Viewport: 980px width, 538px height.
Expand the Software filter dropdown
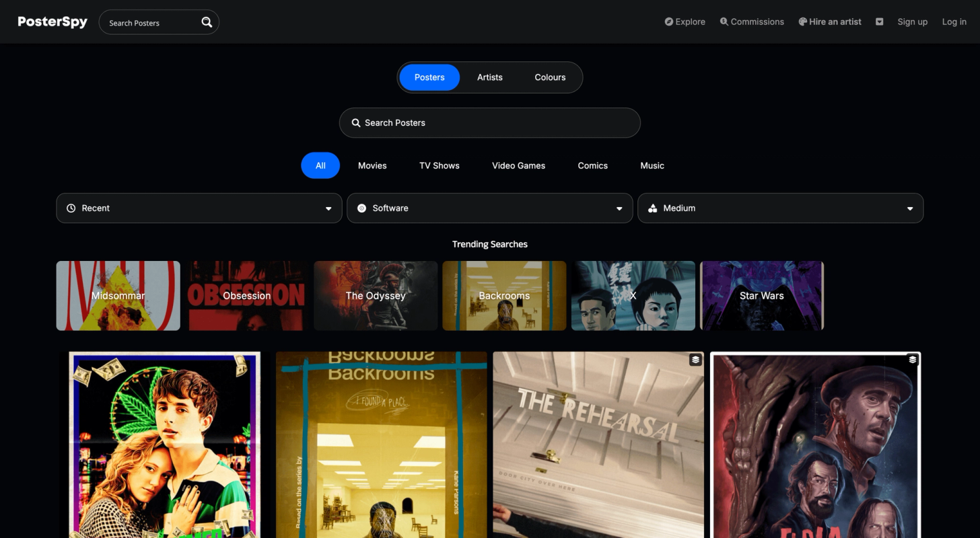click(x=490, y=208)
